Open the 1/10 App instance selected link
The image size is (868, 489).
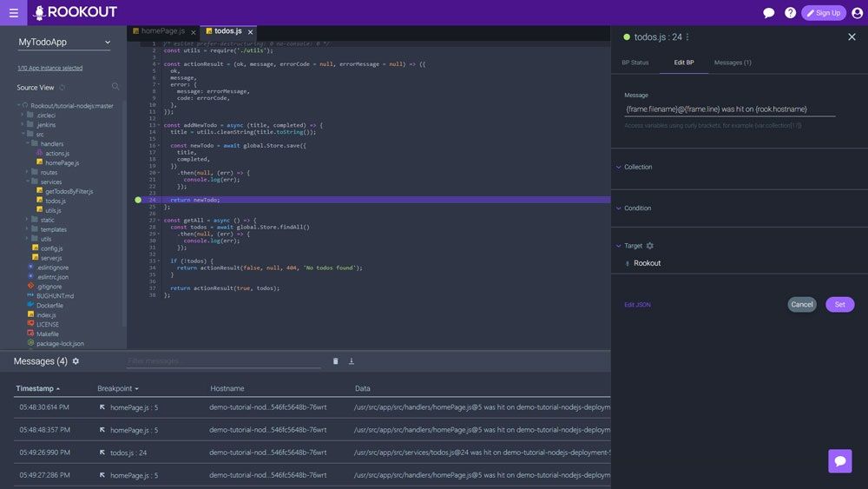point(49,68)
